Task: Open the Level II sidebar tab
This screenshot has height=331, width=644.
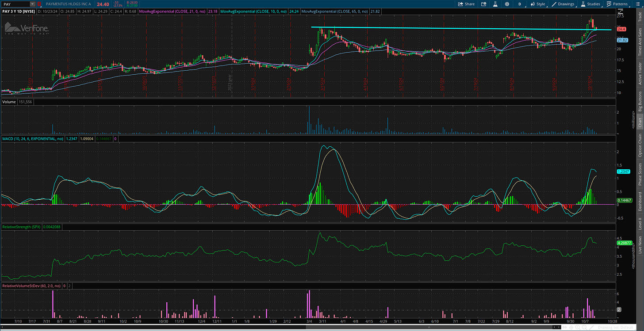Action: (640, 224)
